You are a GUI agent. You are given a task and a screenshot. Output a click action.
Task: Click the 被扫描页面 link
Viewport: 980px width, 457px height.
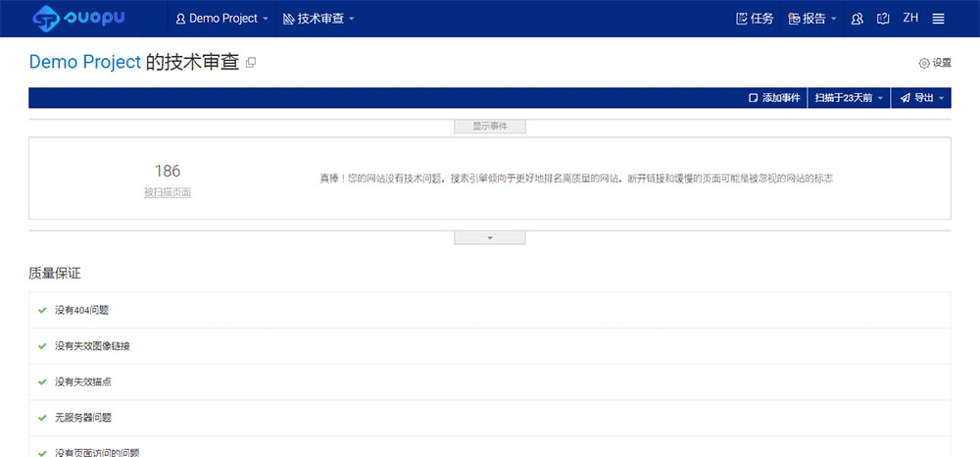tap(168, 193)
